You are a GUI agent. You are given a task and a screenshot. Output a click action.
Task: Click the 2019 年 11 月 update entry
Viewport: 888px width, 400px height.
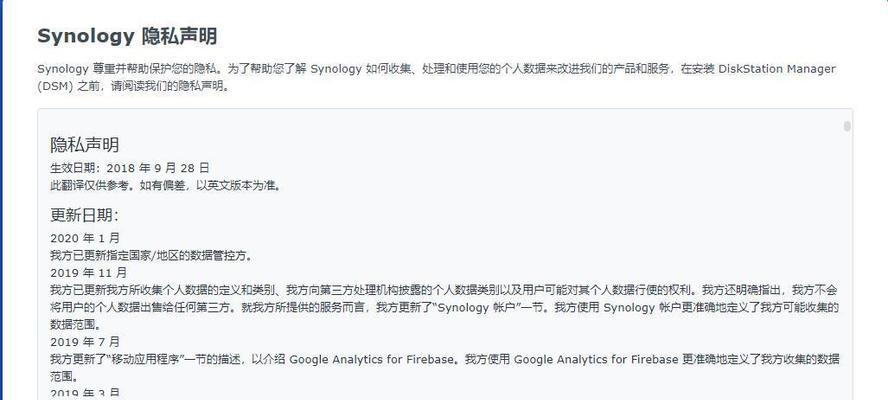point(89,273)
